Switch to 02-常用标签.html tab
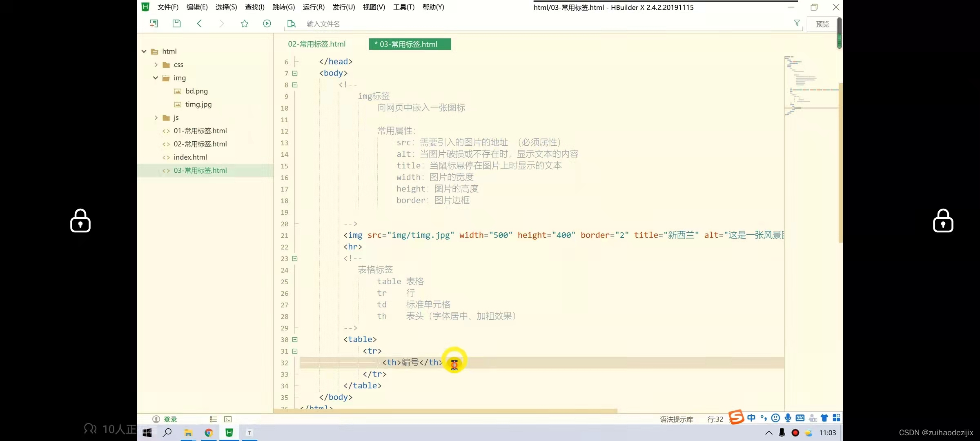 click(x=316, y=44)
